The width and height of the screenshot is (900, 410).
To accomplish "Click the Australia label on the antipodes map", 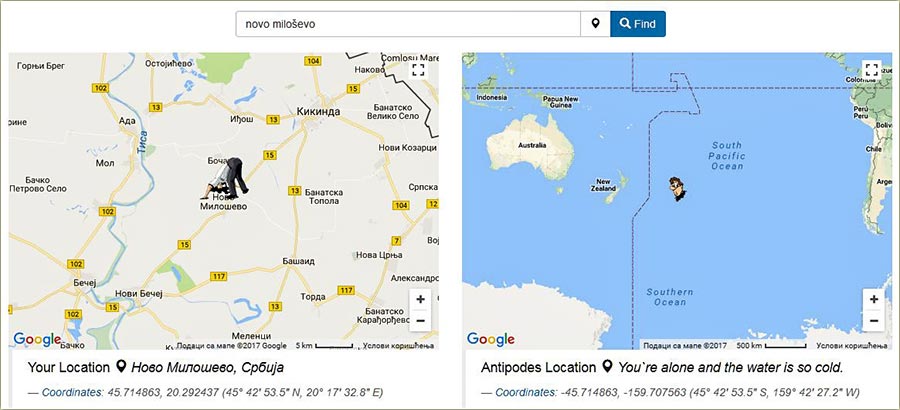I will (532, 145).
